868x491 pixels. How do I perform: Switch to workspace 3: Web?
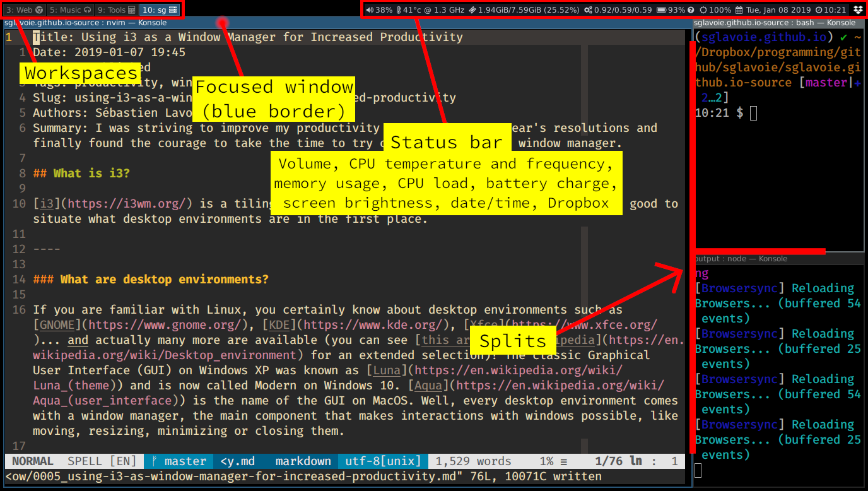click(x=25, y=10)
